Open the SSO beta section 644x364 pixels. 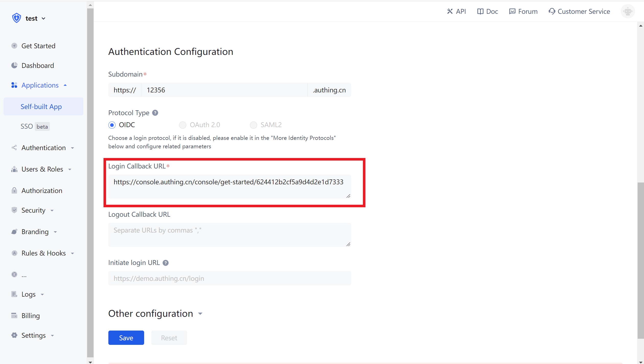[27, 126]
